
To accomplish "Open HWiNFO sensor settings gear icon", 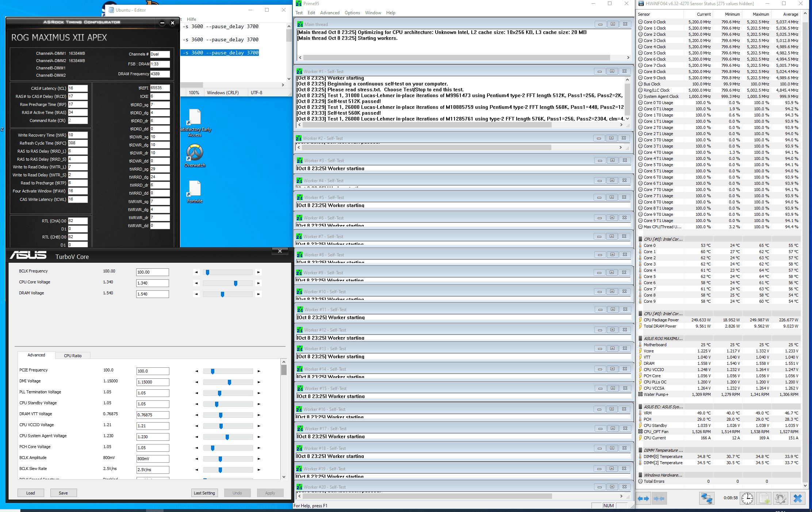I will [x=780, y=498].
